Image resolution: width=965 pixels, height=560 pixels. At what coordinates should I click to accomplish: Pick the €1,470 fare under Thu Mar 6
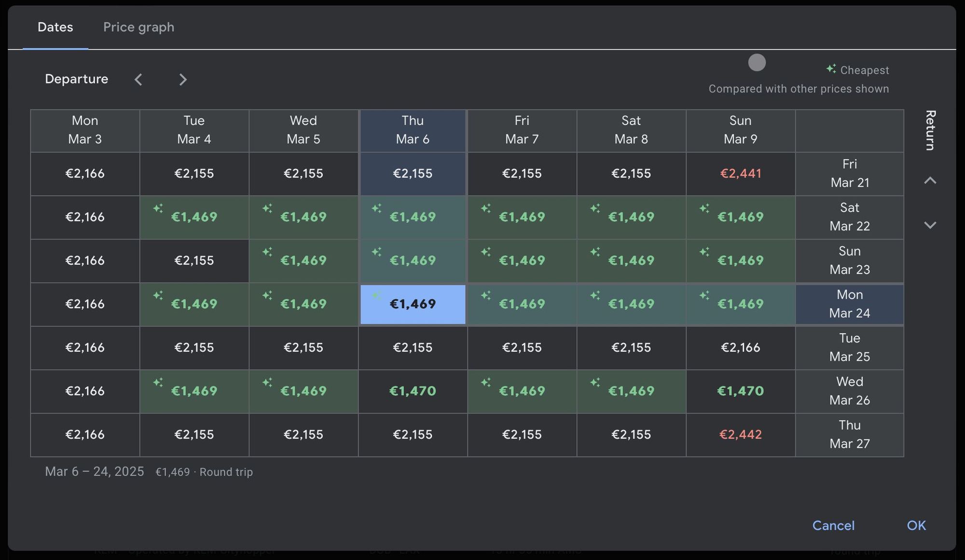tap(413, 391)
